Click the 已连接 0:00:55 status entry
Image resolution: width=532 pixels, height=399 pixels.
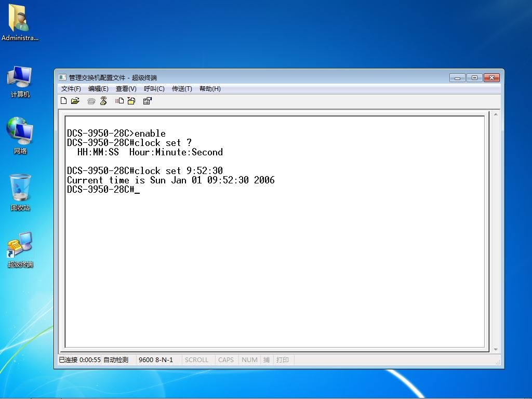[79, 360]
